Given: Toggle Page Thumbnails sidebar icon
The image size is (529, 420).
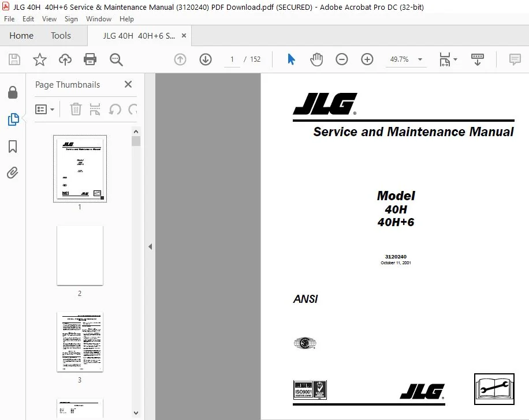Looking at the screenshot, I should point(13,119).
